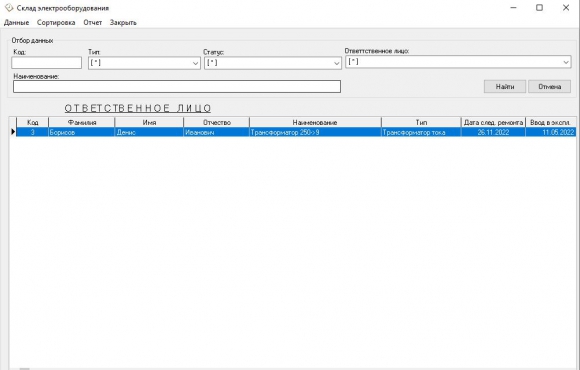Minimize the Склад электрооборудования window
Viewport: 580px width, 370px height.
click(x=513, y=8)
